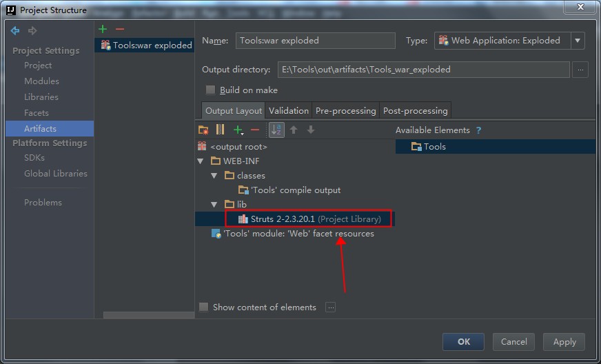Click the OK button
601x364 pixels.
point(463,342)
